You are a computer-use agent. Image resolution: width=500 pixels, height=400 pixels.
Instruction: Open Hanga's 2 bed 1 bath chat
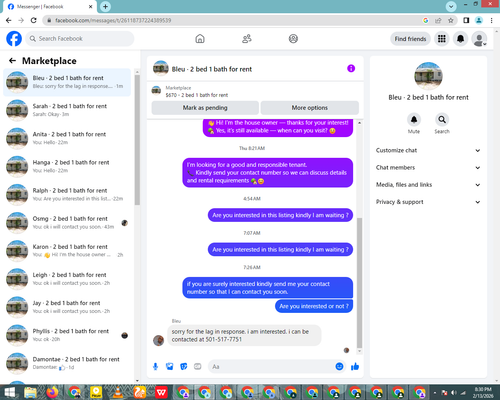tap(67, 166)
